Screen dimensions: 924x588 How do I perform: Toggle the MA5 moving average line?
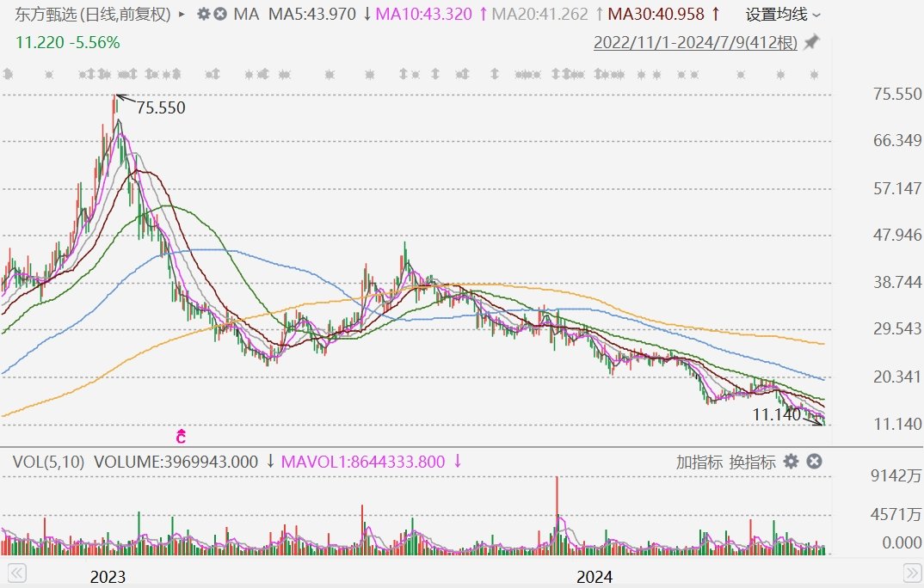tap(321, 15)
